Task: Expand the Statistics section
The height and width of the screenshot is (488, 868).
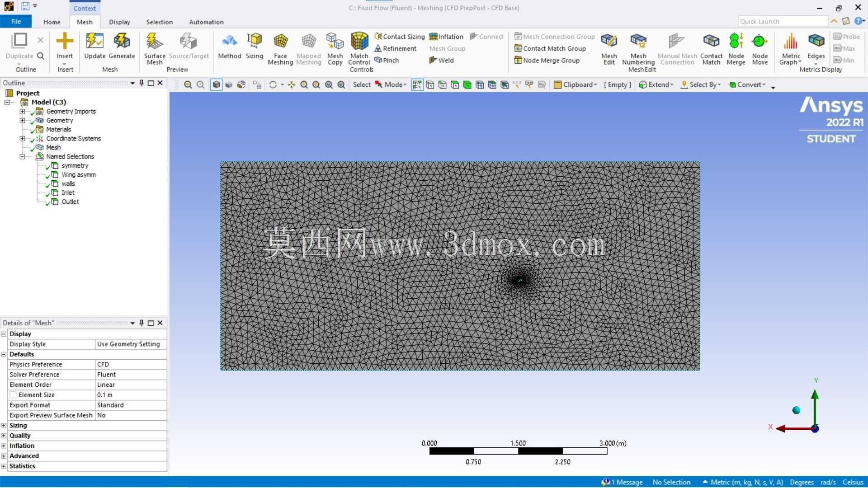Action: click(x=4, y=466)
